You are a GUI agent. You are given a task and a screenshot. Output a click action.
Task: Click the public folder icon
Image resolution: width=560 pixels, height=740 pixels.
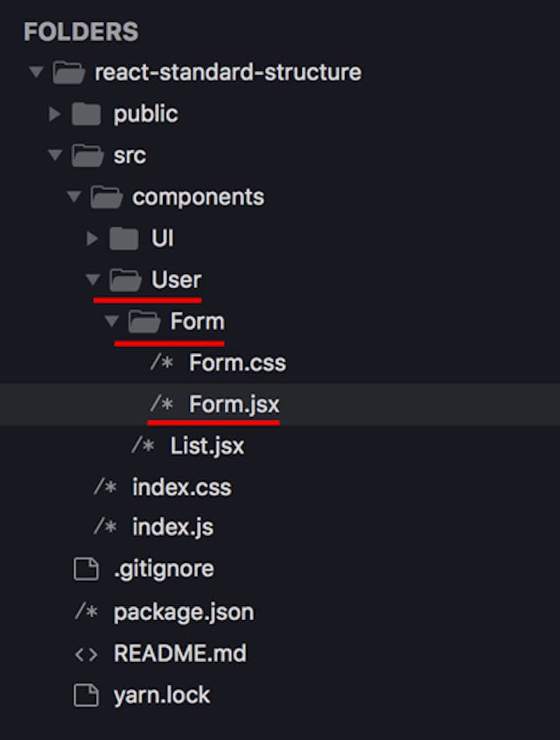87,114
